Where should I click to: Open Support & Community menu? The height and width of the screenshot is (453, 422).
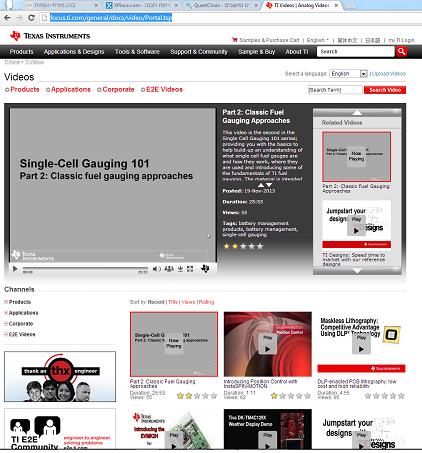[199, 52]
